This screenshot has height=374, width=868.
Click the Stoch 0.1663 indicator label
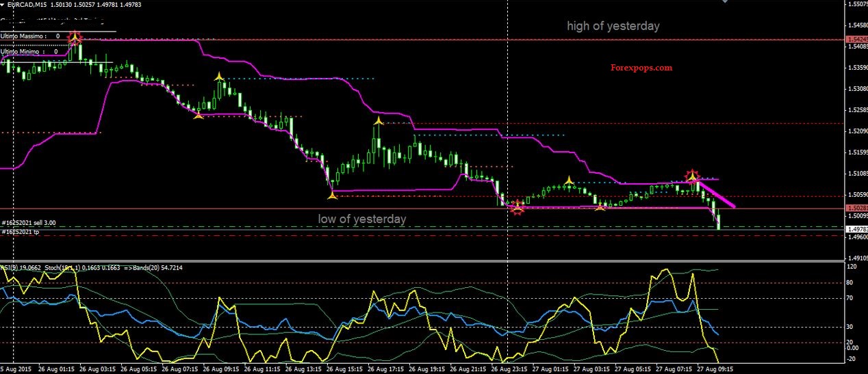click(84, 267)
